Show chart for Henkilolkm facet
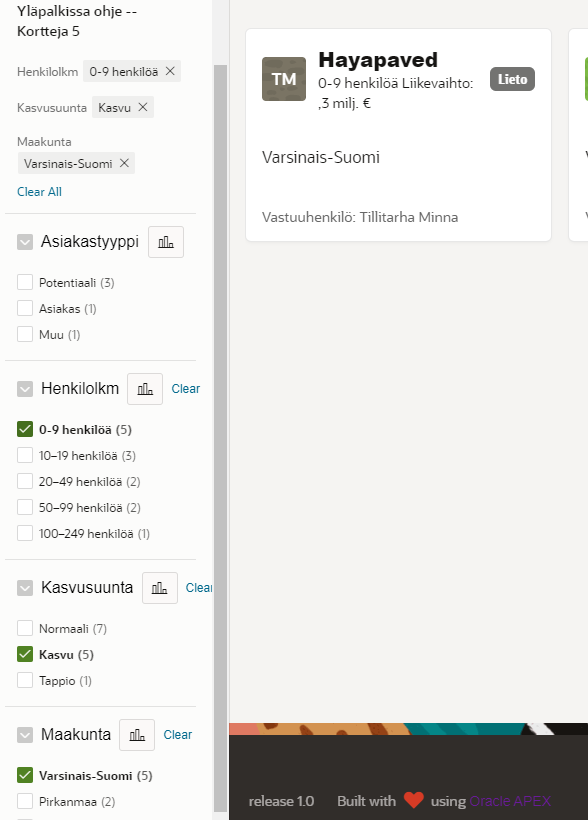Screen dimensions: 588x820 pyautogui.click(x=145, y=389)
